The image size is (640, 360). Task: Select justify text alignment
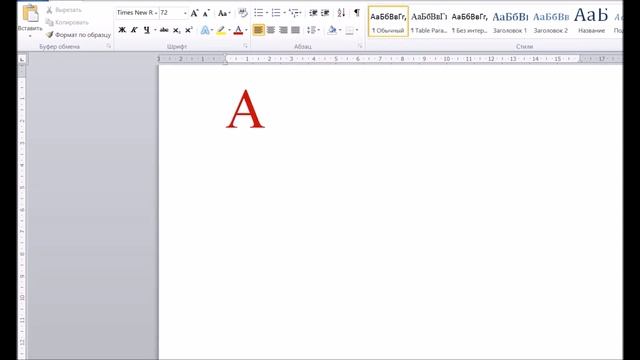(295, 30)
